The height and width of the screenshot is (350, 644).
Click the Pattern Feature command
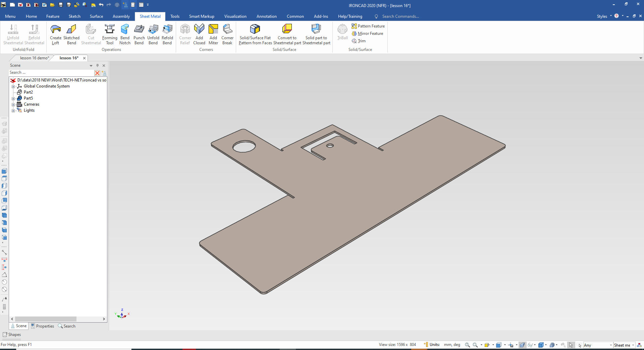[x=368, y=26]
